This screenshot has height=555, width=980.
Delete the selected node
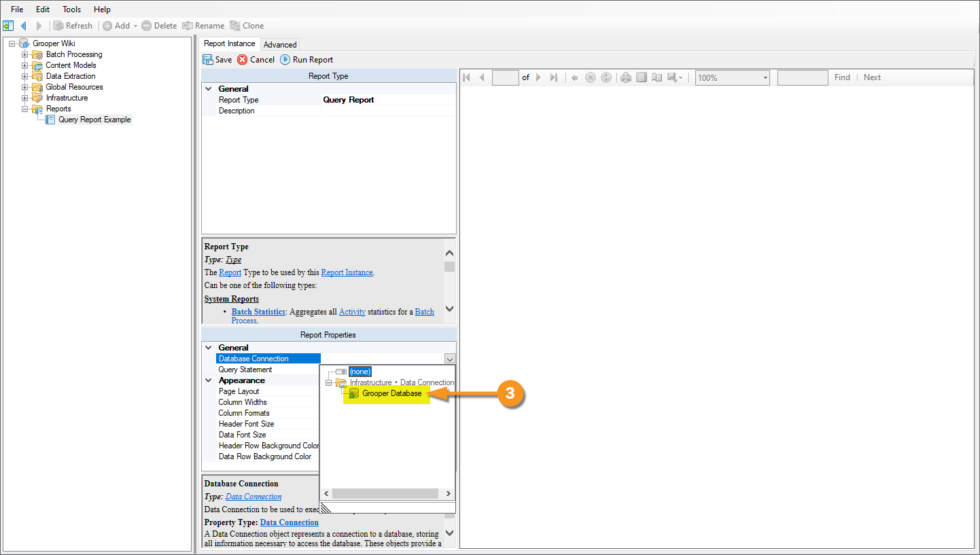pos(159,26)
